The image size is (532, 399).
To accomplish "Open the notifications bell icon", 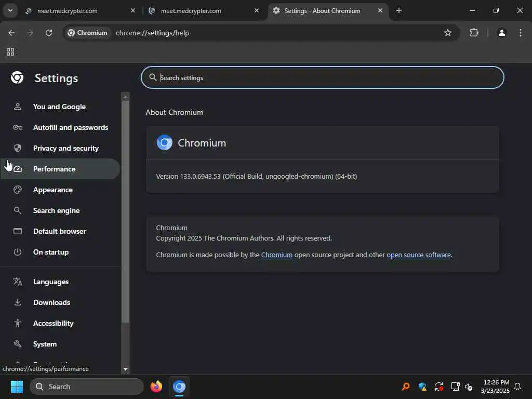I will (517, 387).
